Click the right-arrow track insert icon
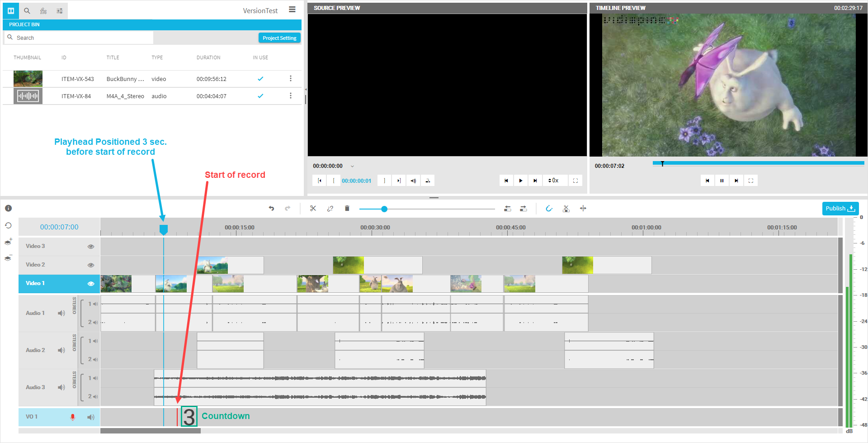868x443 pixels. [524, 209]
